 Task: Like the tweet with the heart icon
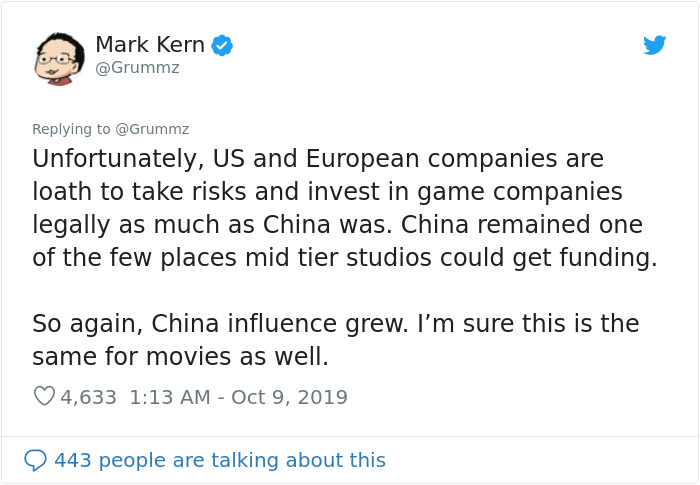[44, 396]
